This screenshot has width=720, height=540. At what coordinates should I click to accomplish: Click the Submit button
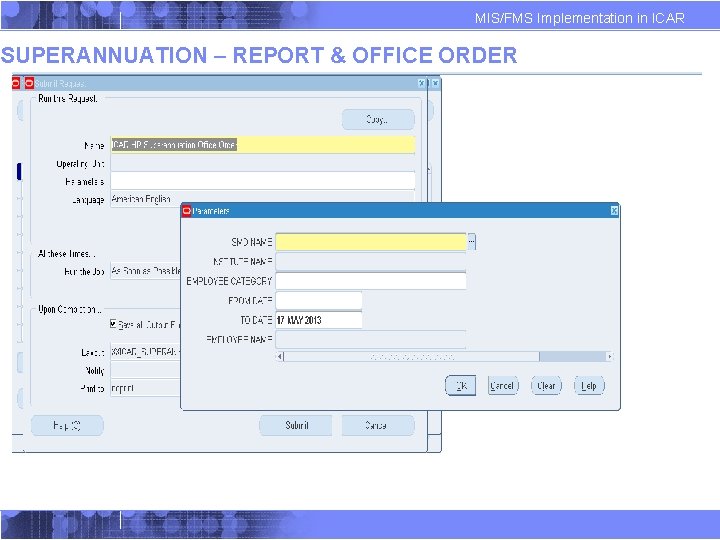(x=296, y=426)
